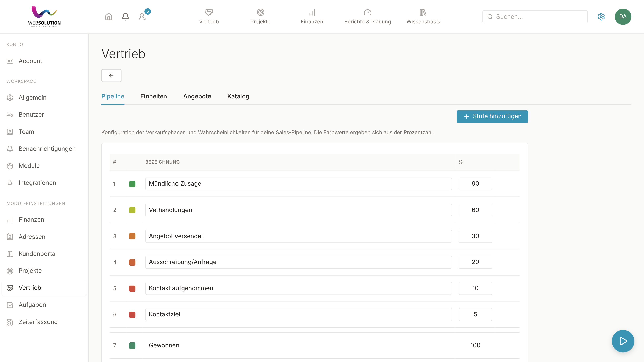This screenshot has height=362, width=644.
Task: Click the green swatch of Gewonnen row
Action: pos(132,346)
